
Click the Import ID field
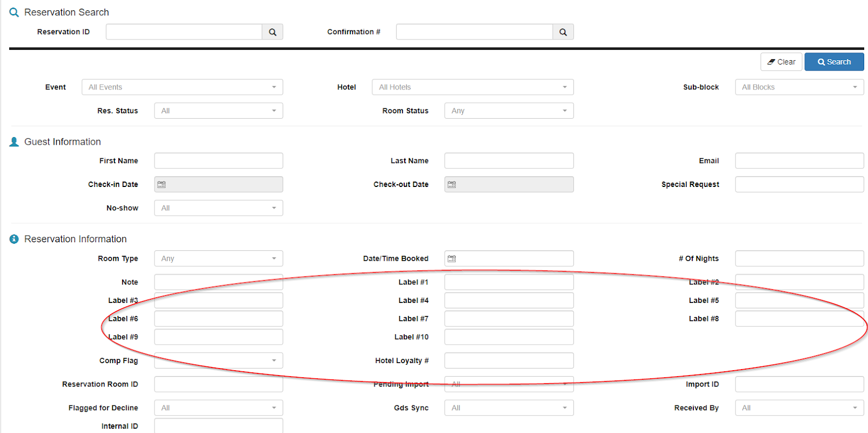800,384
